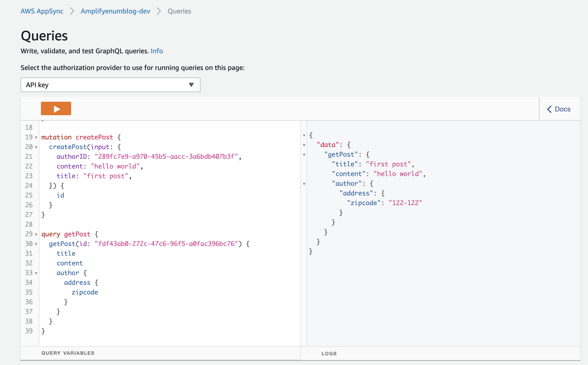The height and width of the screenshot is (365, 588).
Task: Click the authorID value string on line 21
Action: pos(166,156)
